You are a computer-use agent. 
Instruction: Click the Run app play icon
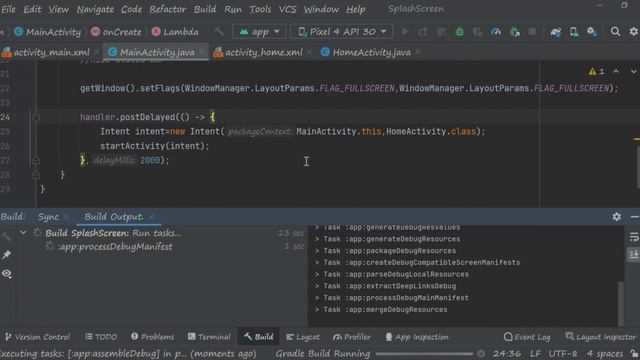[x=405, y=31]
